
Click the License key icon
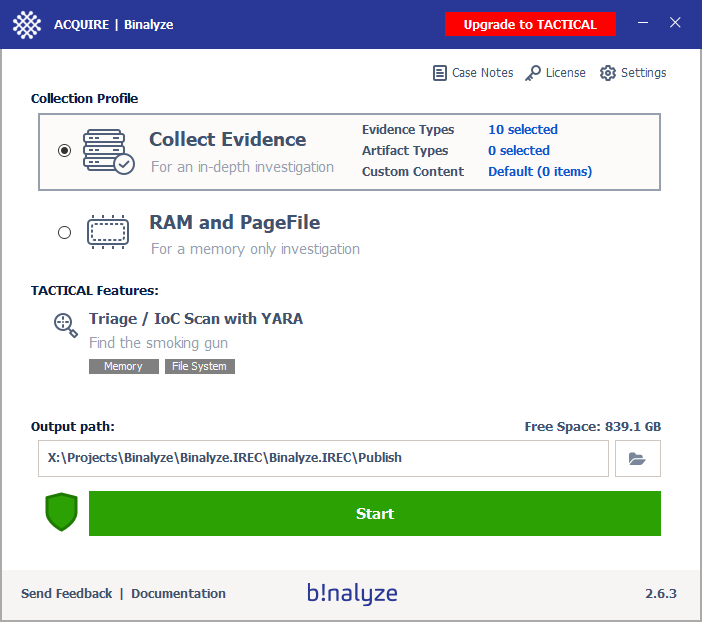pos(533,73)
